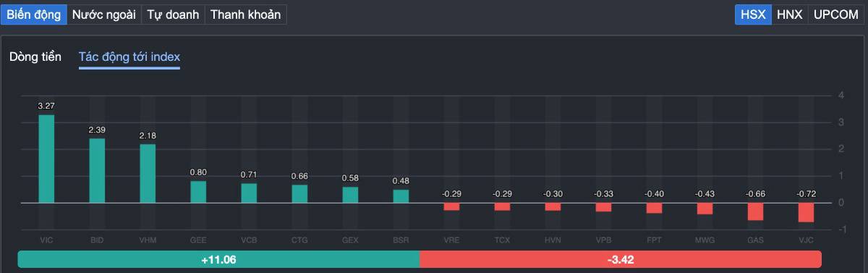Click the -0.40 value label
Viewport: 868px width, 273px height.
(x=654, y=194)
